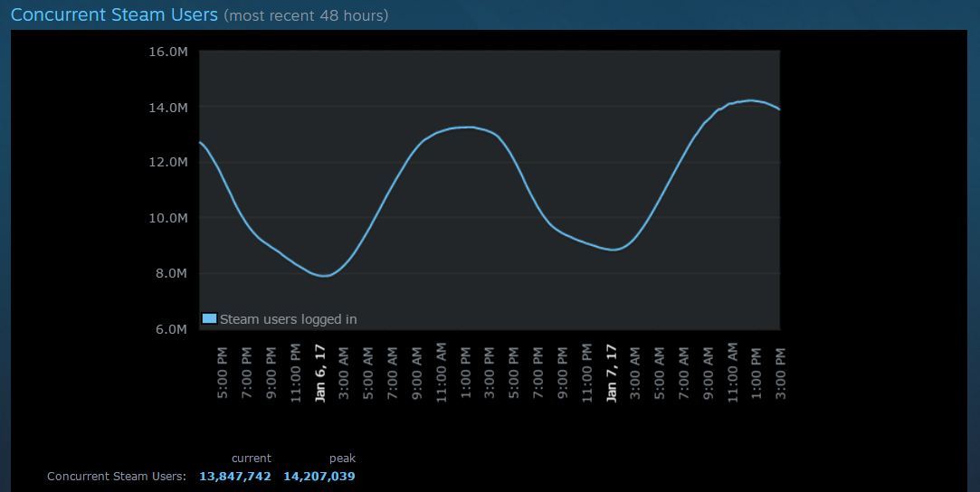Viewport: 980px width, 492px height.
Task: Select the current users value 13,847,742
Action: pyautogui.click(x=235, y=476)
